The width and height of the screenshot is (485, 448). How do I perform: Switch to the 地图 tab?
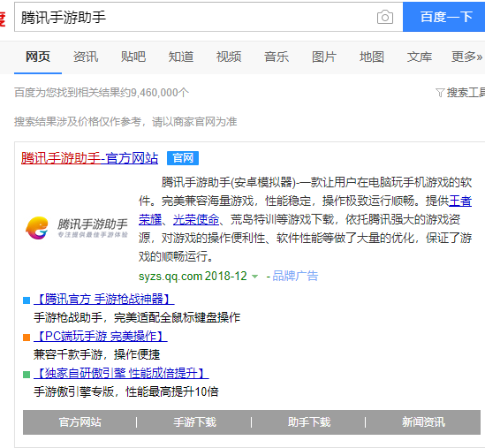(372, 57)
